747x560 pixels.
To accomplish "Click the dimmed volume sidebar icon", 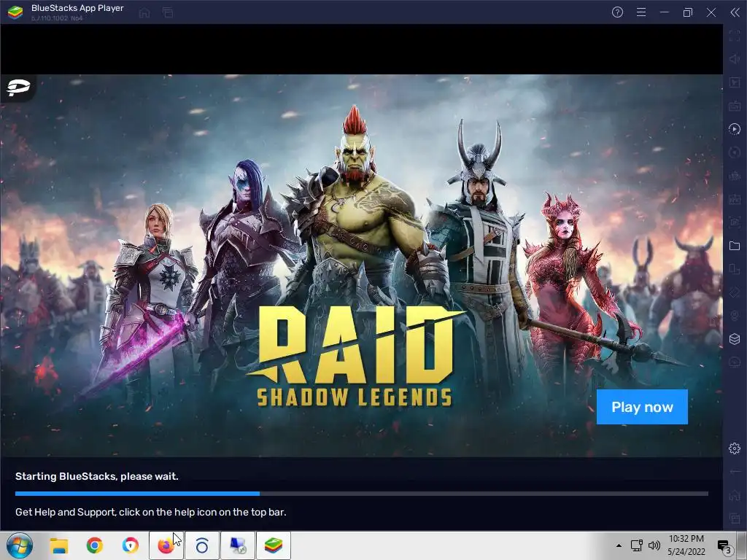I will [x=735, y=59].
